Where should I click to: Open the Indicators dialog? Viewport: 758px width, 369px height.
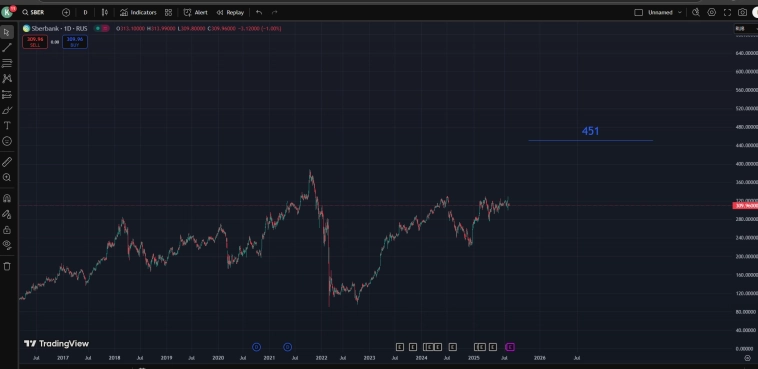(x=138, y=12)
